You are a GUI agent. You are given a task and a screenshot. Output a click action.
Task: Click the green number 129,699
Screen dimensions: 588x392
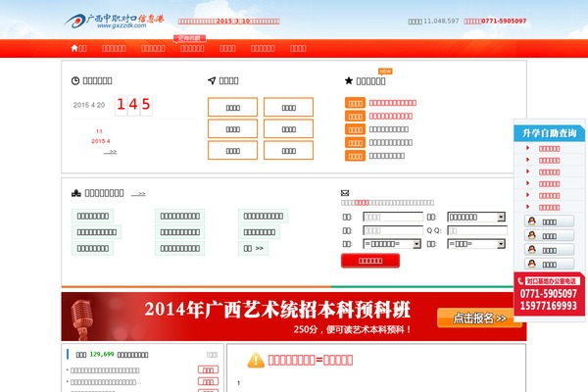click(x=102, y=354)
